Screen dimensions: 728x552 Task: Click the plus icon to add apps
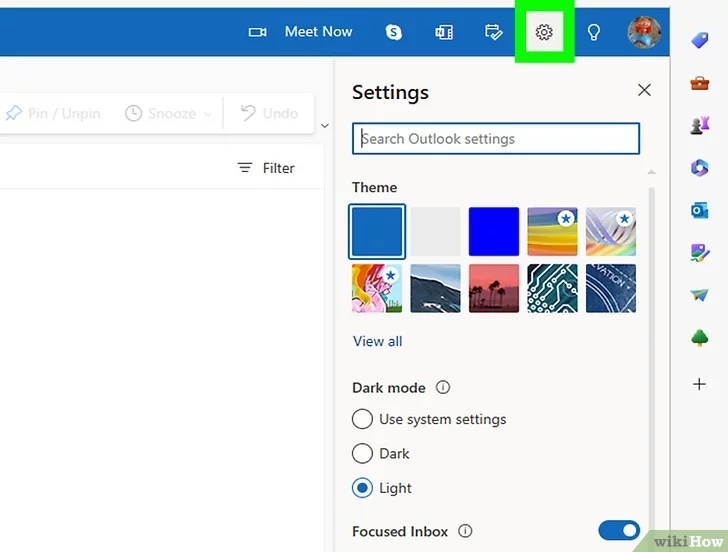pyautogui.click(x=699, y=384)
